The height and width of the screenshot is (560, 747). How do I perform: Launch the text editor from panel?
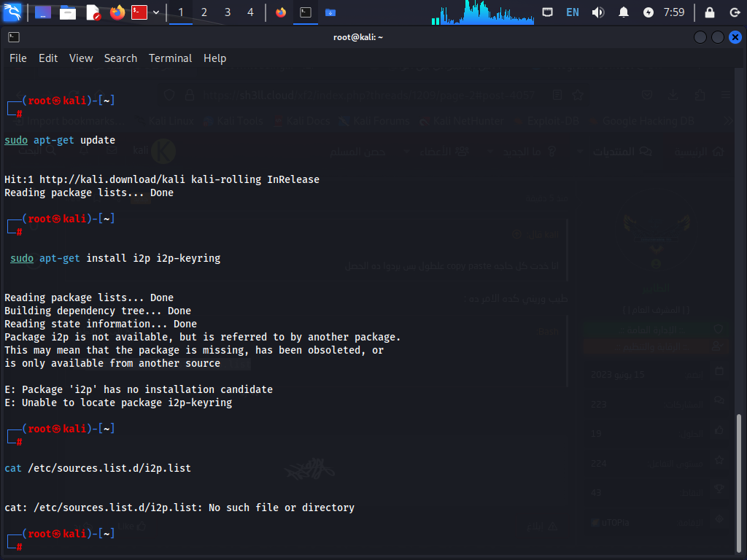(93, 12)
